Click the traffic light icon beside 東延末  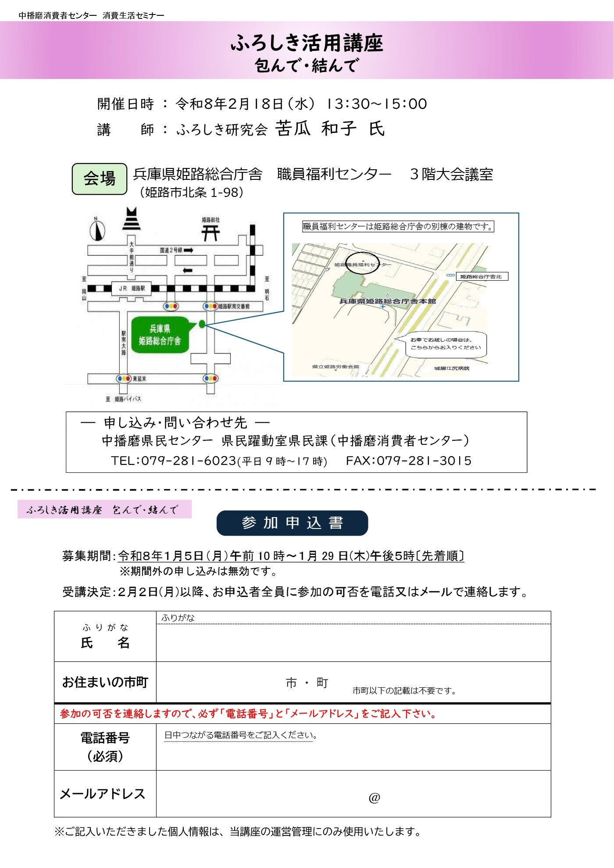click(124, 379)
